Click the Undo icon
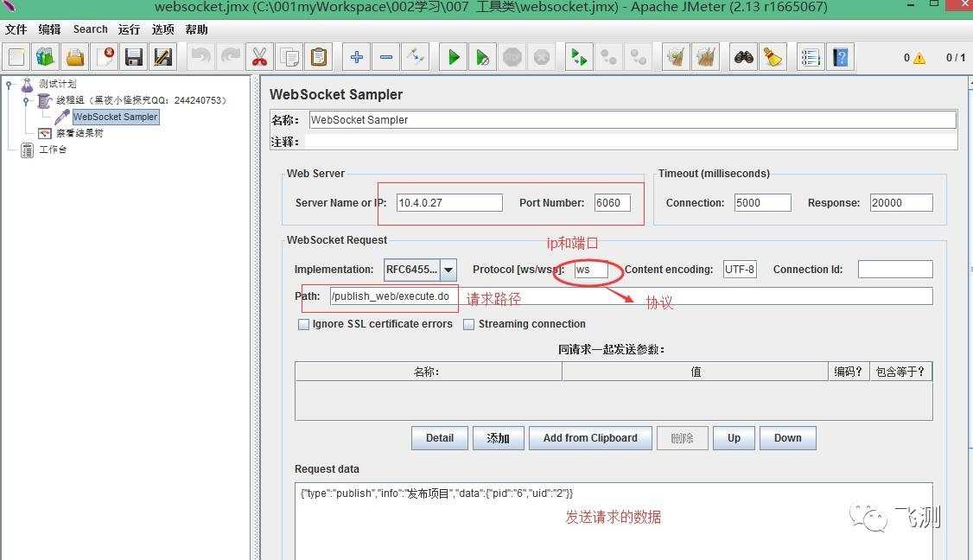This screenshot has height=560, width=973. 200,58
